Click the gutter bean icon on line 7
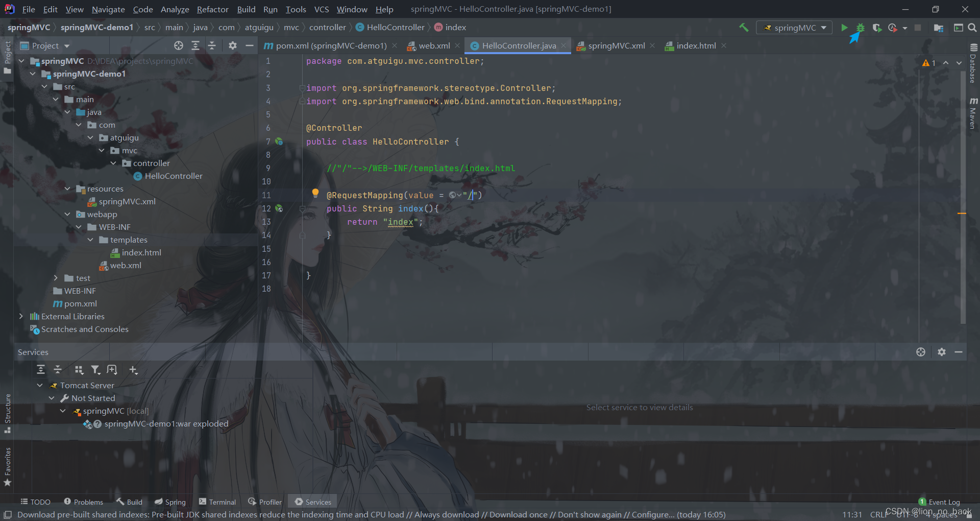 pyautogui.click(x=279, y=141)
